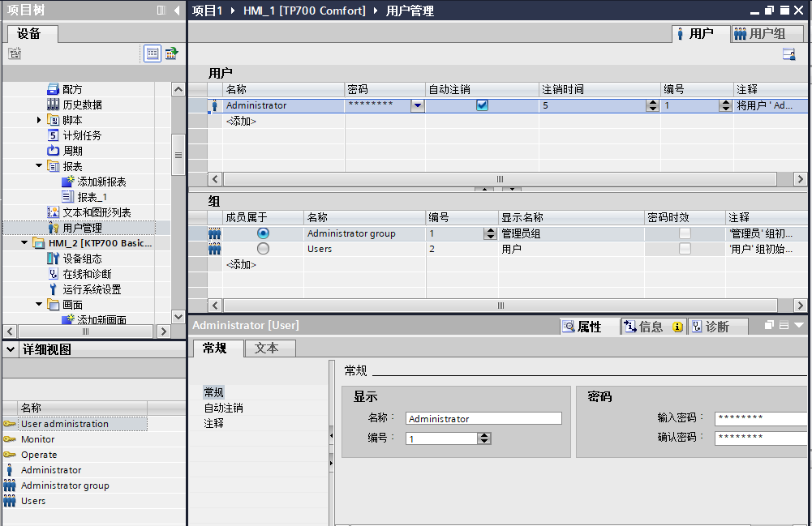This screenshot has height=526, width=812.
Task: Click the settings icon at right of user editor toolbar
Action: click(788, 54)
